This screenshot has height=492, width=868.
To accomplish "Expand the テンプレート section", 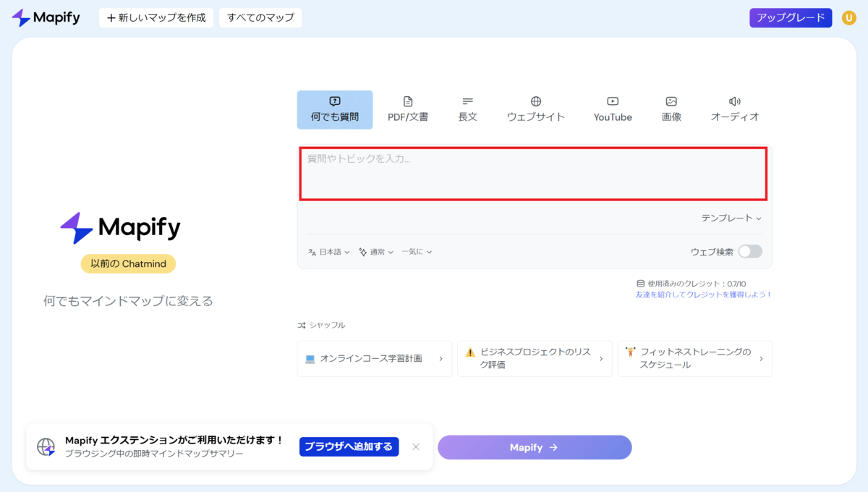I will [732, 218].
